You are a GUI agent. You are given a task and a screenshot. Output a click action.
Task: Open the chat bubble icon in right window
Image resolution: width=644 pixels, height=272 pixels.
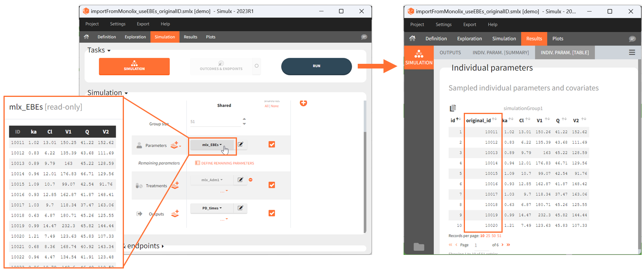(x=632, y=39)
